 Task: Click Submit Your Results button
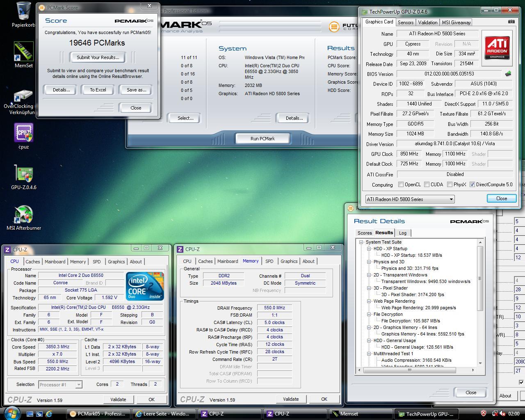98,57
